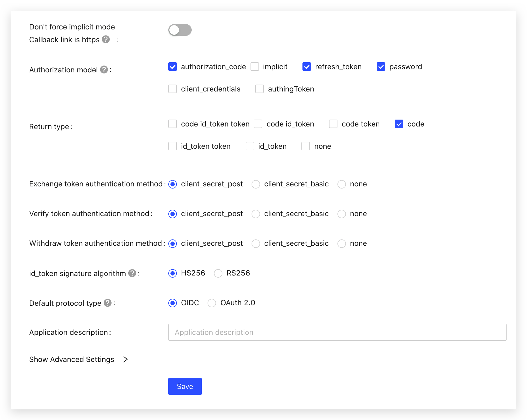527x420 pixels.
Task: Select client_secret_basic for Verify token method
Action: tap(256, 214)
